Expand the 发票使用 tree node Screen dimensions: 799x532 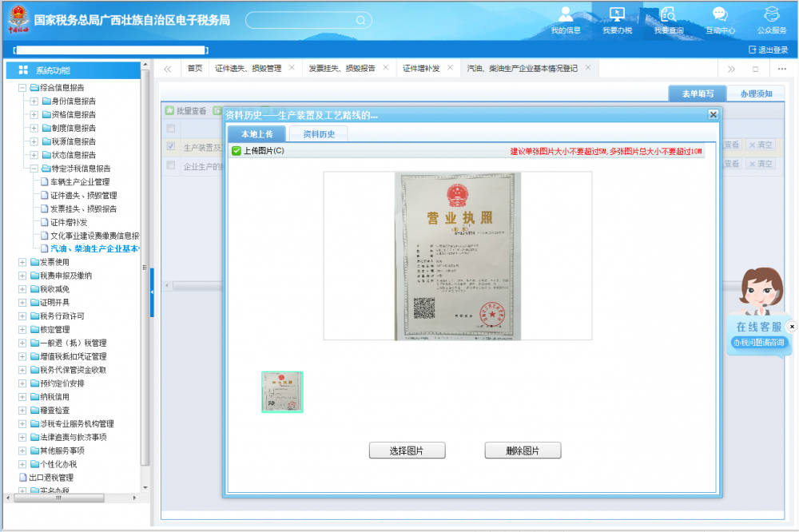[22, 262]
